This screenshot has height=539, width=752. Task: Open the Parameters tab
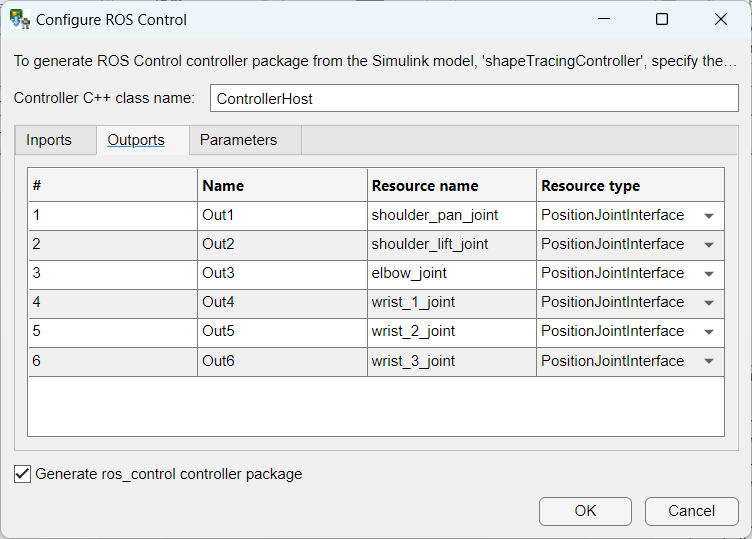click(x=238, y=140)
